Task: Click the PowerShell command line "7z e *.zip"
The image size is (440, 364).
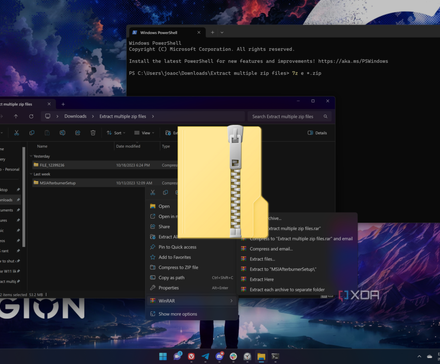Action: (306, 73)
